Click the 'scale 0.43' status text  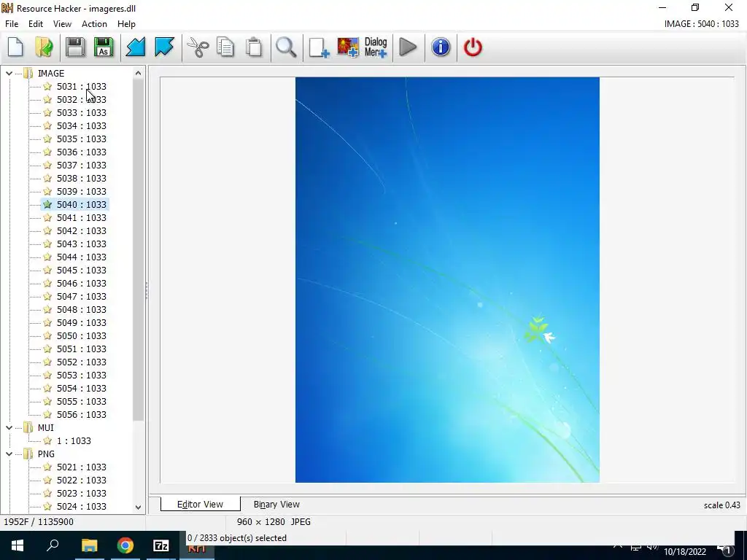click(721, 505)
